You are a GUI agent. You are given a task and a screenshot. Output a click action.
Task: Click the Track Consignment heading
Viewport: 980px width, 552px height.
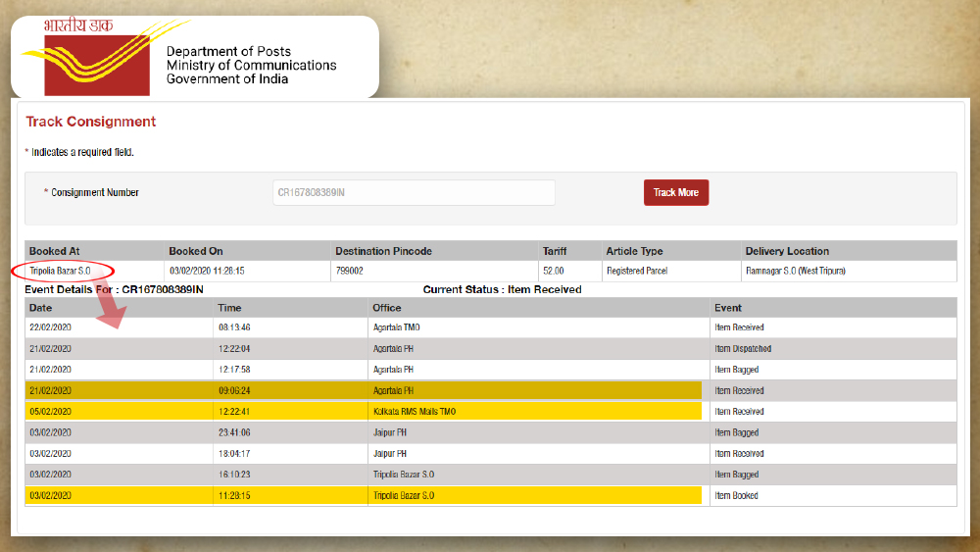[x=91, y=122]
